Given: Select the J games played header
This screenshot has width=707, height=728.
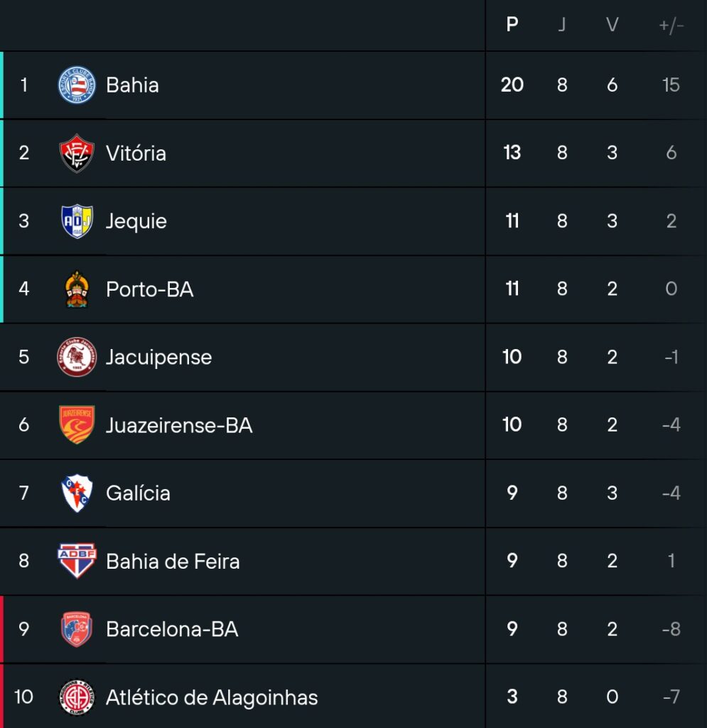Looking at the screenshot, I should (562, 25).
